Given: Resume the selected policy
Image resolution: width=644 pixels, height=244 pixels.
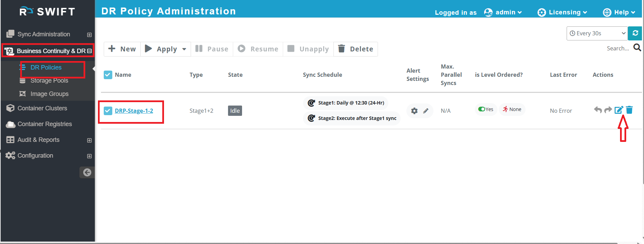Looking at the screenshot, I should tap(258, 49).
